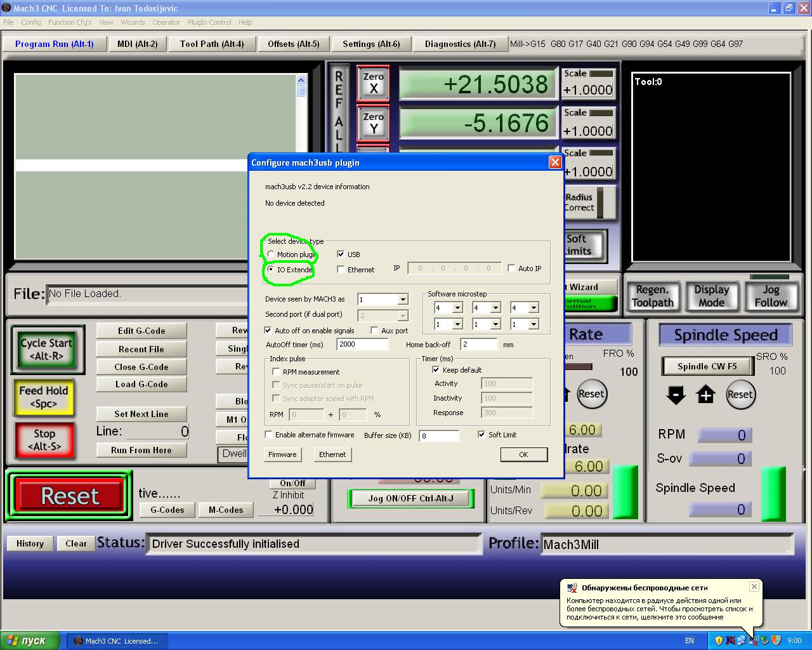
Task: Open the security shield tray icon
Action: [x=719, y=640]
